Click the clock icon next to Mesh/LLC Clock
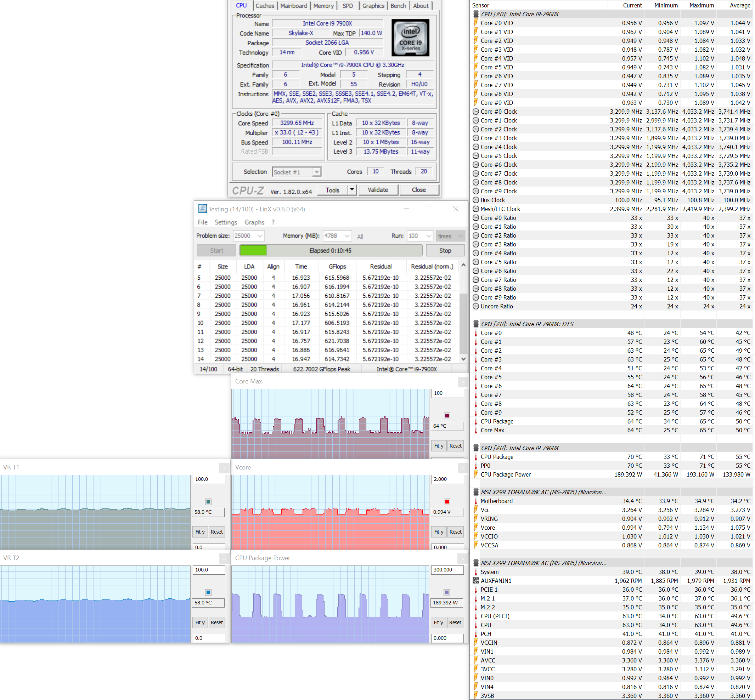 point(476,209)
